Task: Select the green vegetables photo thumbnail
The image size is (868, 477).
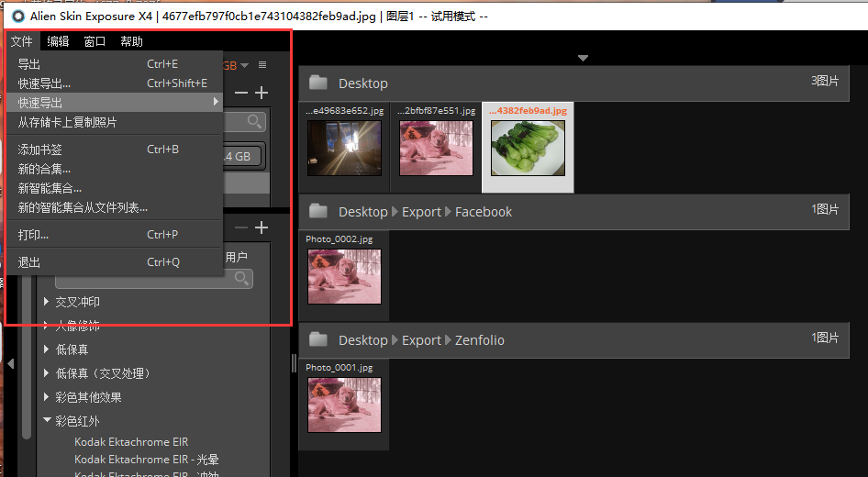Action: [x=528, y=147]
